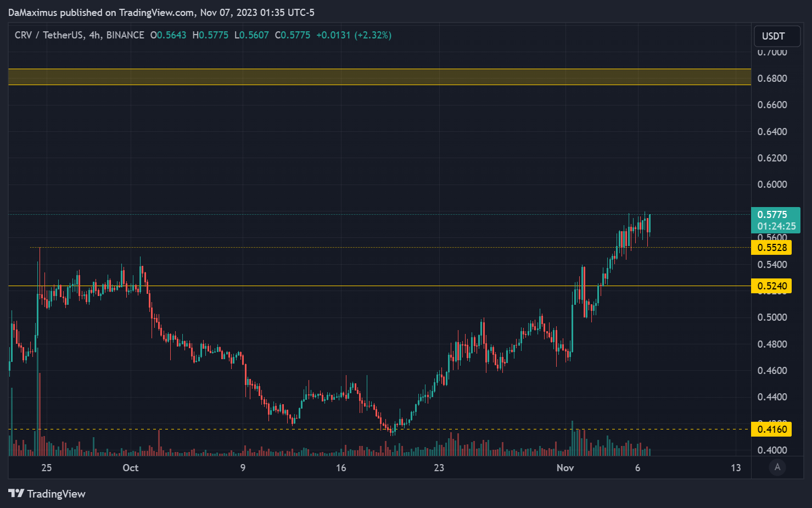Click the date label 9 on time axis
This screenshot has height=508, width=812.
tap(243, 468)
